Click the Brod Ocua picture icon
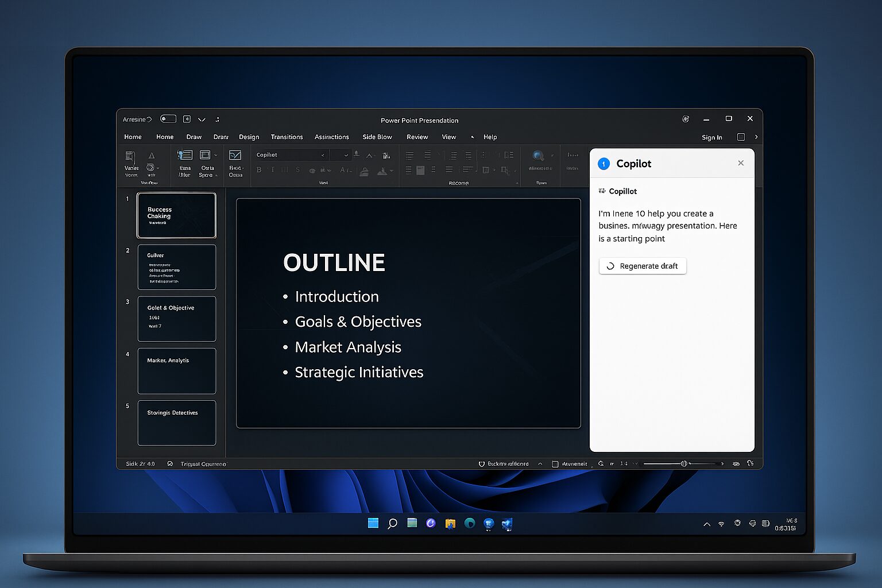The height and width of the screenshot is (588, 882). (235, 155)
